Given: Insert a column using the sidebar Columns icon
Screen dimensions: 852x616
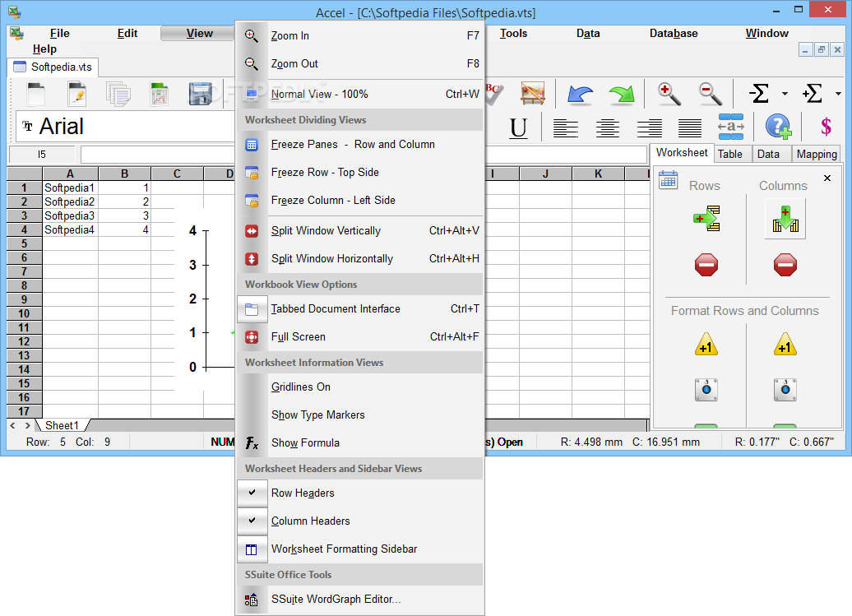Looking at the screenshot, I should pos(785,219).
